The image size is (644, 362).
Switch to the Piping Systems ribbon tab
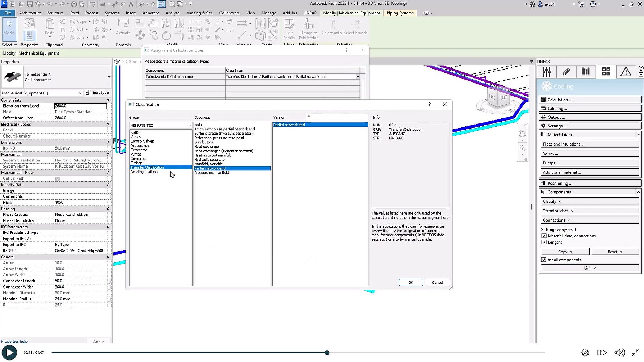400,13
